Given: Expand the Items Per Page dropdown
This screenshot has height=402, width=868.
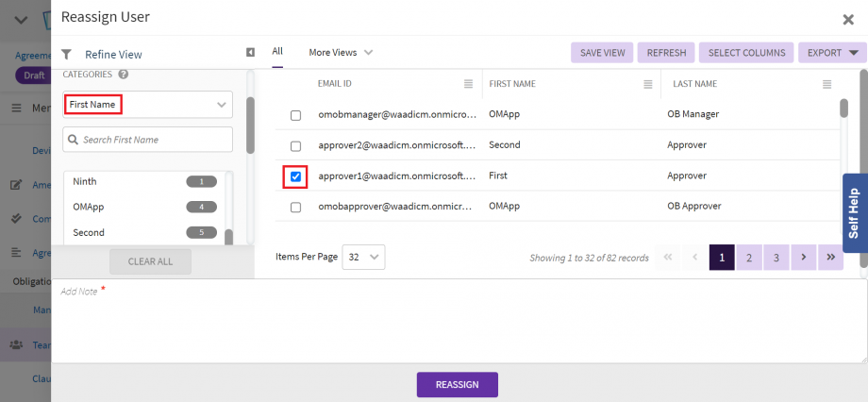Looking at the screenshot, I should [363, 257].
